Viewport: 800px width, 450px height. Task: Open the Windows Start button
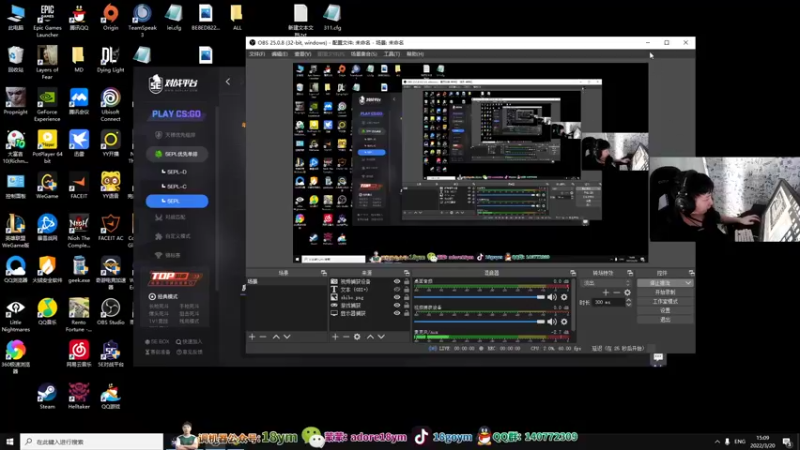(10, 441)
